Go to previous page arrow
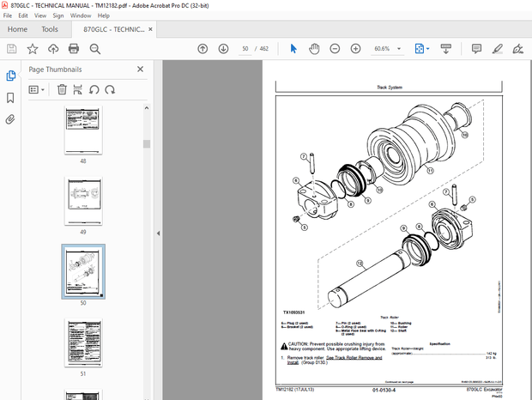Image resolution: width=532 pixels, height=400 pixels. (203, 49)
